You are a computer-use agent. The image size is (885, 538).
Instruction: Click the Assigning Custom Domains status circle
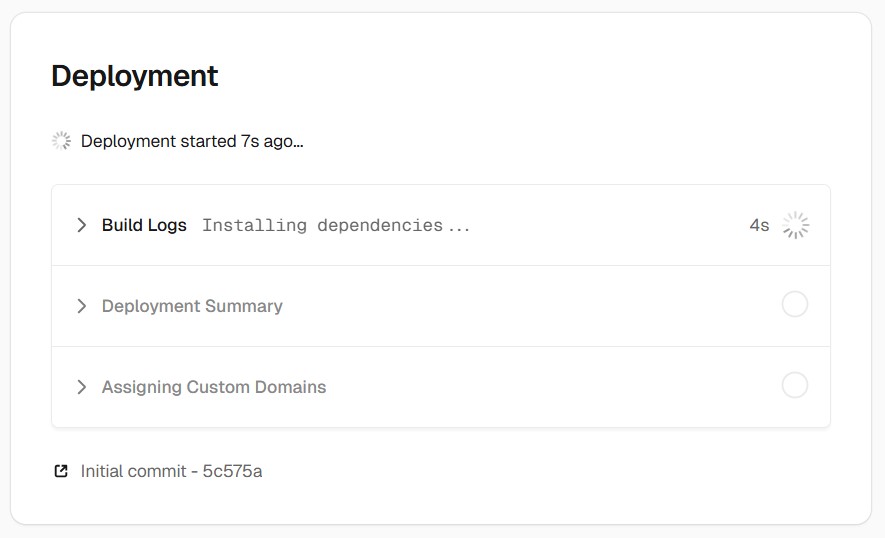click(795, 386)
